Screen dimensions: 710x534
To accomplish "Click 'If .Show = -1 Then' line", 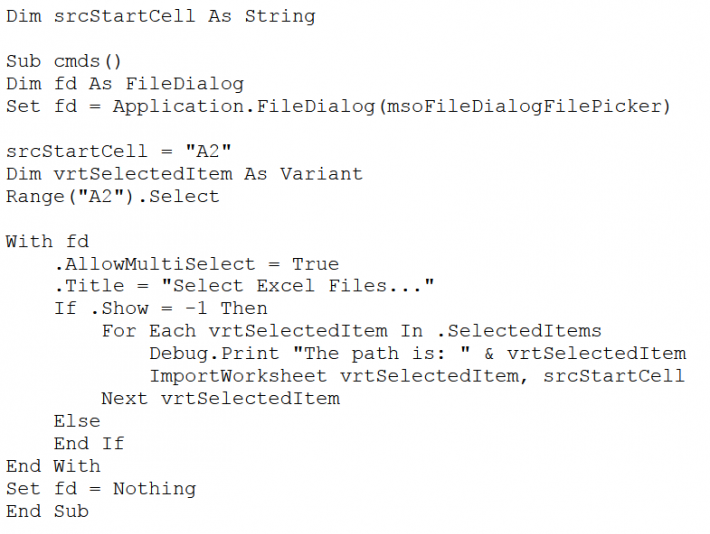I will tap(160, 308).
